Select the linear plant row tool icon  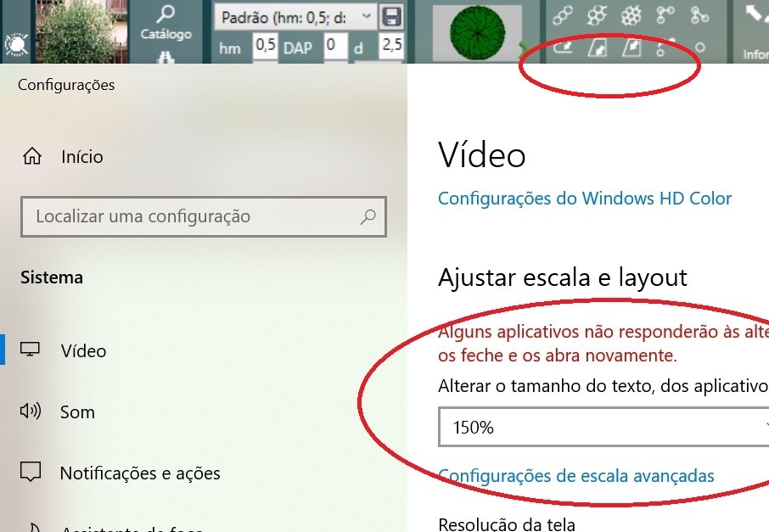pyautogui.click(x=563, y=14)
